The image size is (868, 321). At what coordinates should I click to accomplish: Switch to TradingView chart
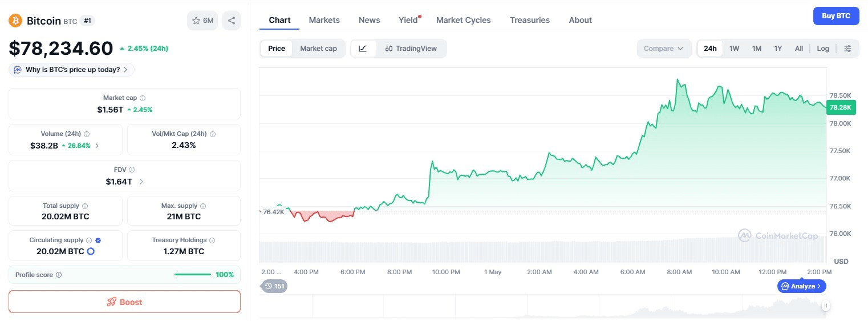coord(411,49)
